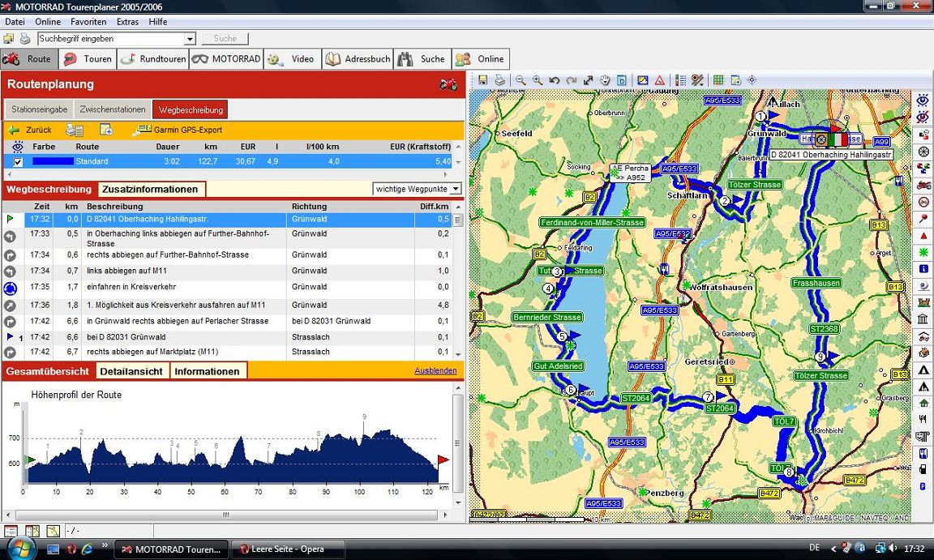Image resolution: width=934 pixels, height=560 pixels.
Task: Undo the last map view change
Action: click(x=554, y=79)
